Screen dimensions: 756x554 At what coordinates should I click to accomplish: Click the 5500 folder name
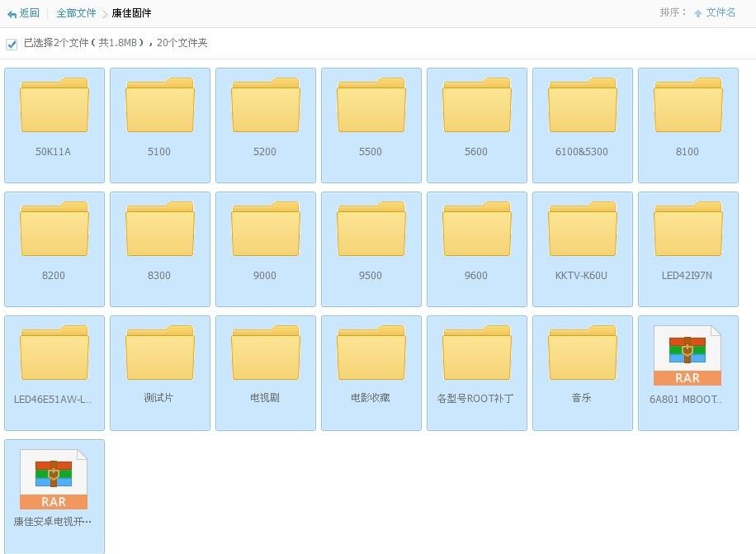coord(371,151)
